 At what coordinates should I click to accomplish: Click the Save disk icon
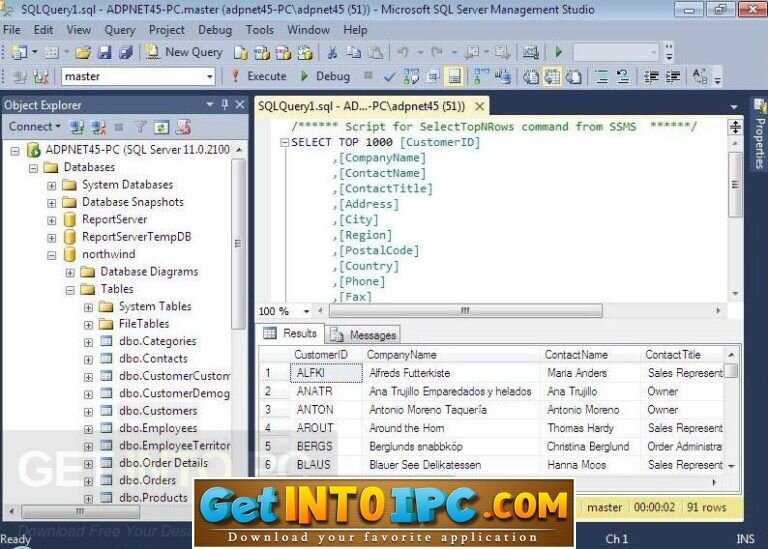(x=104, y=52)
